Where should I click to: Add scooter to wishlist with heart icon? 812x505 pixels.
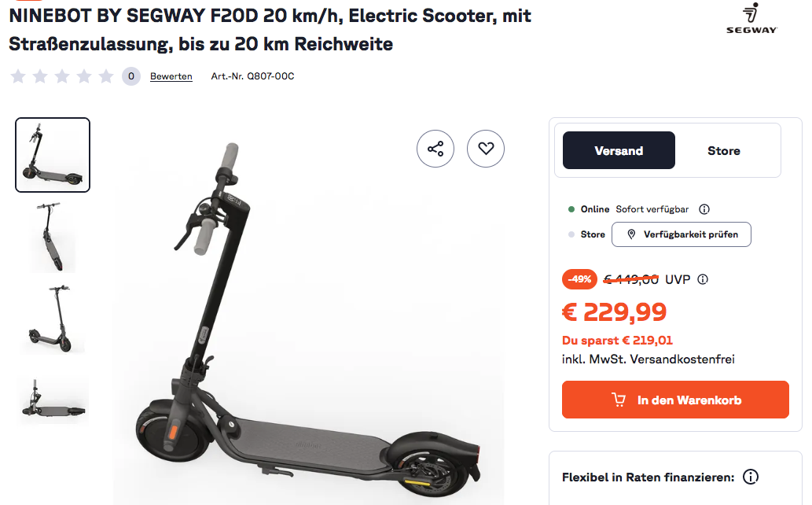click(x=486, y=149)
